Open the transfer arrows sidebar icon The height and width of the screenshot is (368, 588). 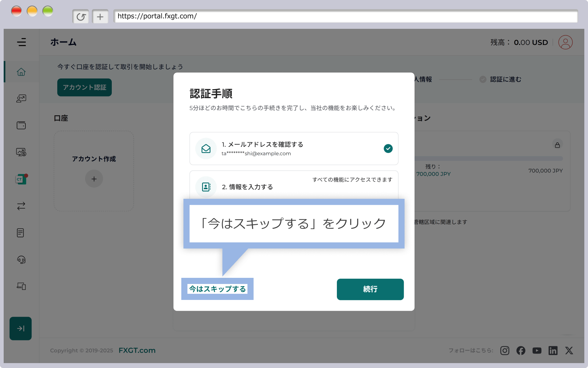[x=21, y=206]
